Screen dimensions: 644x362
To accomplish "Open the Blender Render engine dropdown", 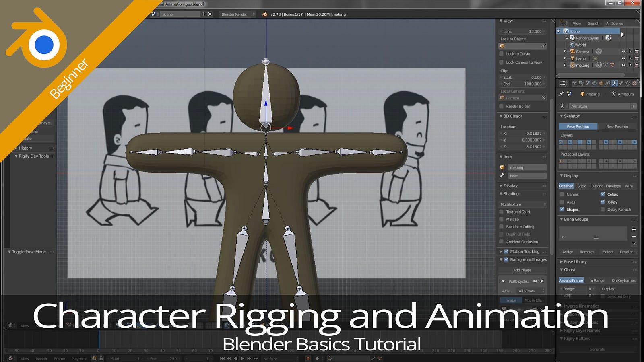I will point(237,14).
